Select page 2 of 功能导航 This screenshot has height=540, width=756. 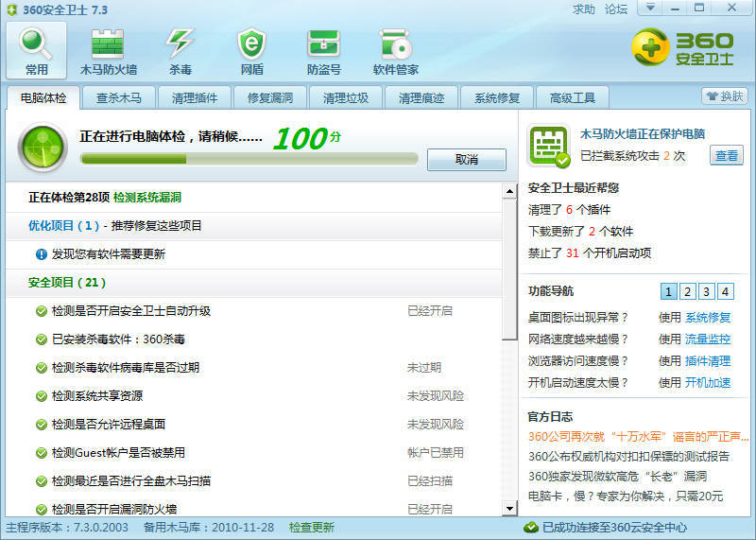[x=688, y=291]
